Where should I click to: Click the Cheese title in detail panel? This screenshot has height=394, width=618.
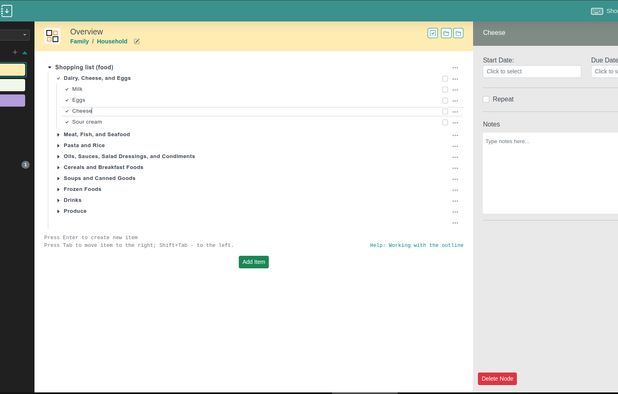(494, 33)
